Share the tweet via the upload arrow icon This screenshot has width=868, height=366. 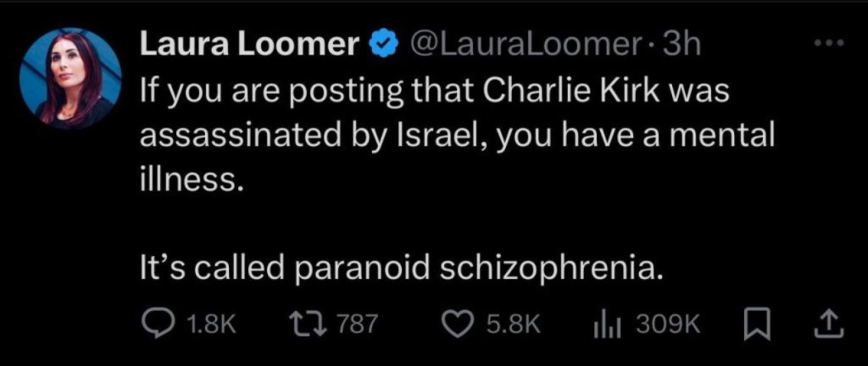[x=830, y=322]
